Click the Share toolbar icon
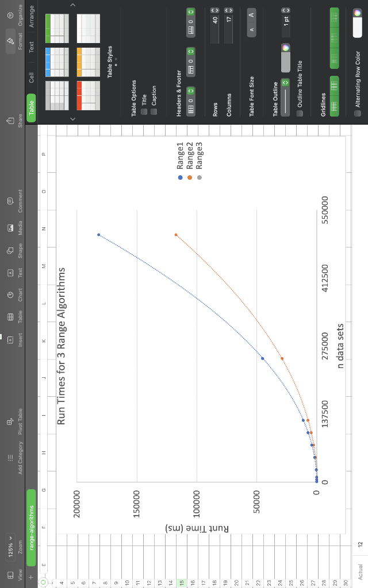 pyautogui.click(x=10, y=121)
